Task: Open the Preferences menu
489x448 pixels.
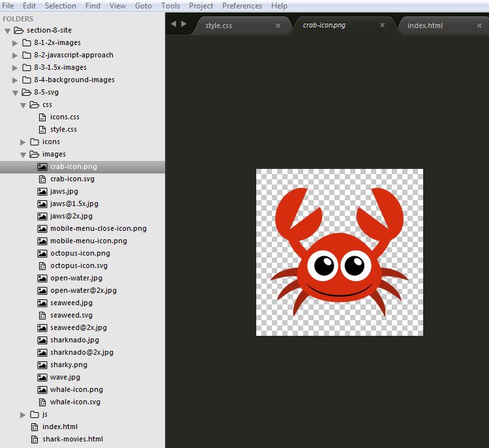Action: [x=241, y=6]
